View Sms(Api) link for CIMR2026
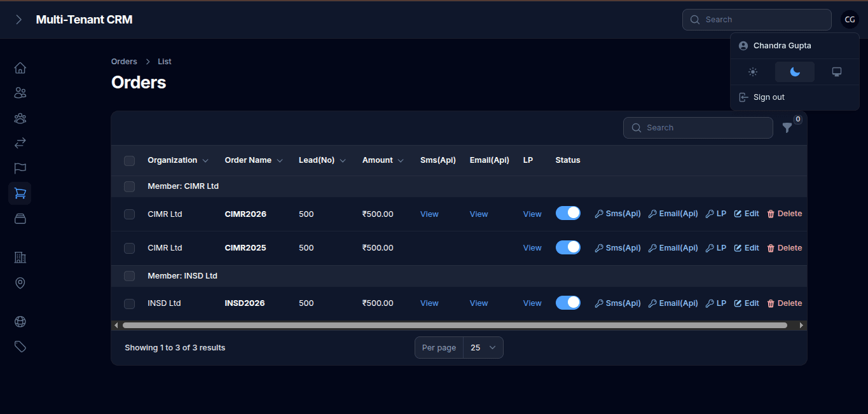The image size is (868, 414). click(429, 214)
